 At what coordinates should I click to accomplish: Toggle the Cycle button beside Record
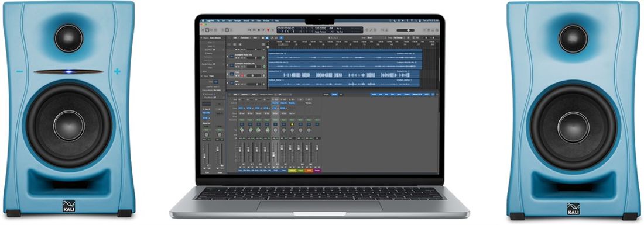click(273, 30)
